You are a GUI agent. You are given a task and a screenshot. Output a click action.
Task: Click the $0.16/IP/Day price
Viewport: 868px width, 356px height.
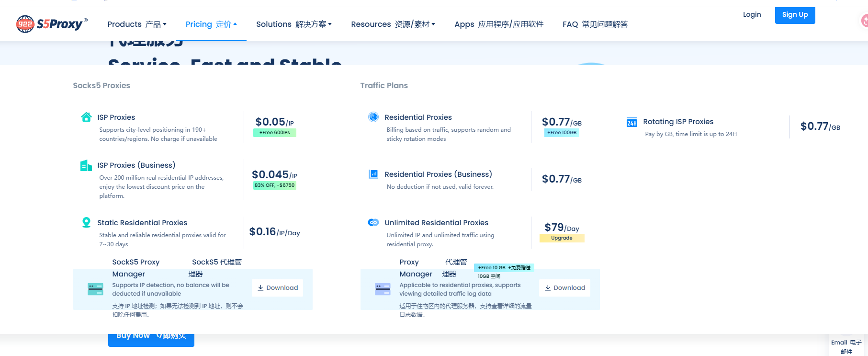[x=275, y=232]
